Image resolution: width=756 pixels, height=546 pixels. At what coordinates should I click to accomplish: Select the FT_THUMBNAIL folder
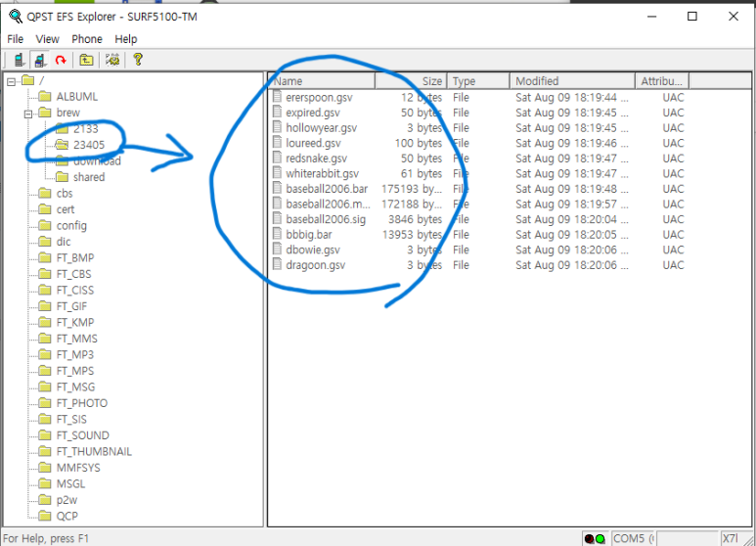(x=94, y=451)
